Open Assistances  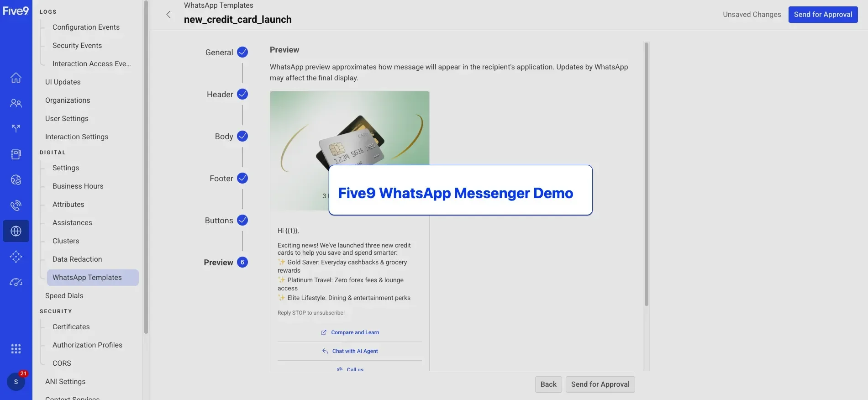pyautogui.click(x=72, y=223)
